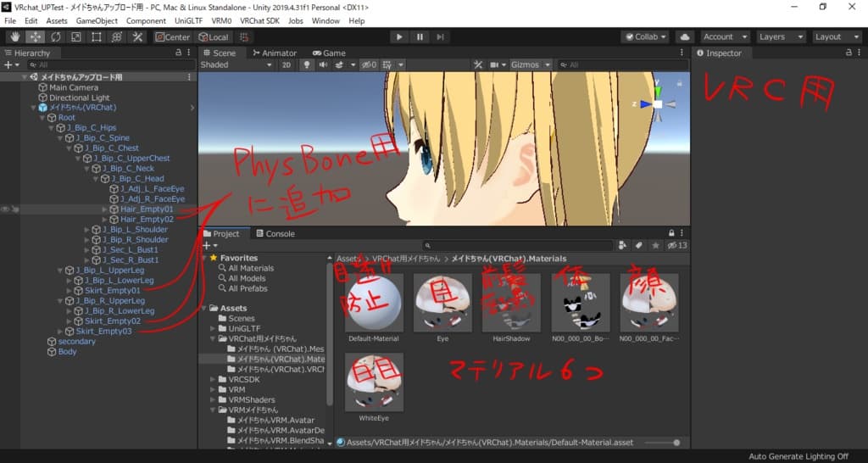
Task: Open the Shaded draw mode dropdown
Action: (236, 64)
